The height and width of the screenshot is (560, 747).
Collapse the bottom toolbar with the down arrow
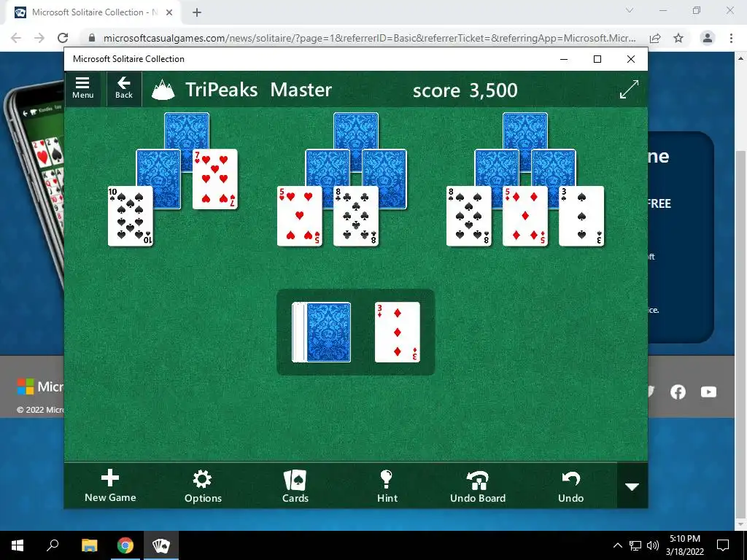coord(632,486)
